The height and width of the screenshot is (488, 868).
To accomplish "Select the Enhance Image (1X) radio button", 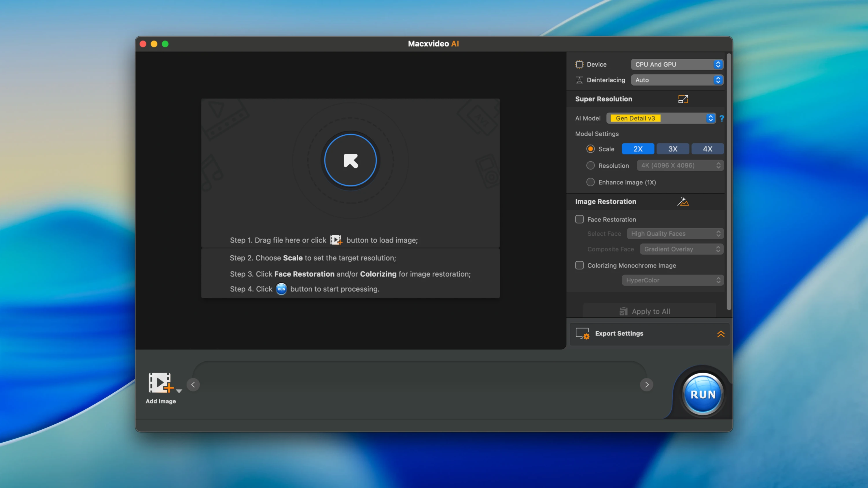I will 590,182.
